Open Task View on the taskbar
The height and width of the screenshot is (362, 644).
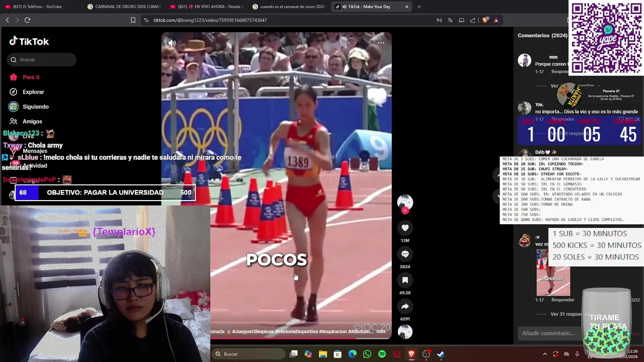click(x=294, y=354)
